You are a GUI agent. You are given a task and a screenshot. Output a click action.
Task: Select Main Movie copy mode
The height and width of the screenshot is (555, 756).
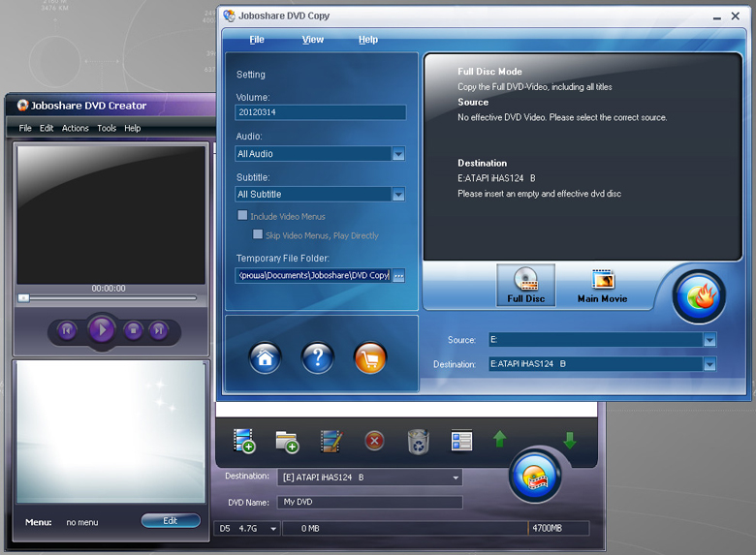[x=602, y=285]
